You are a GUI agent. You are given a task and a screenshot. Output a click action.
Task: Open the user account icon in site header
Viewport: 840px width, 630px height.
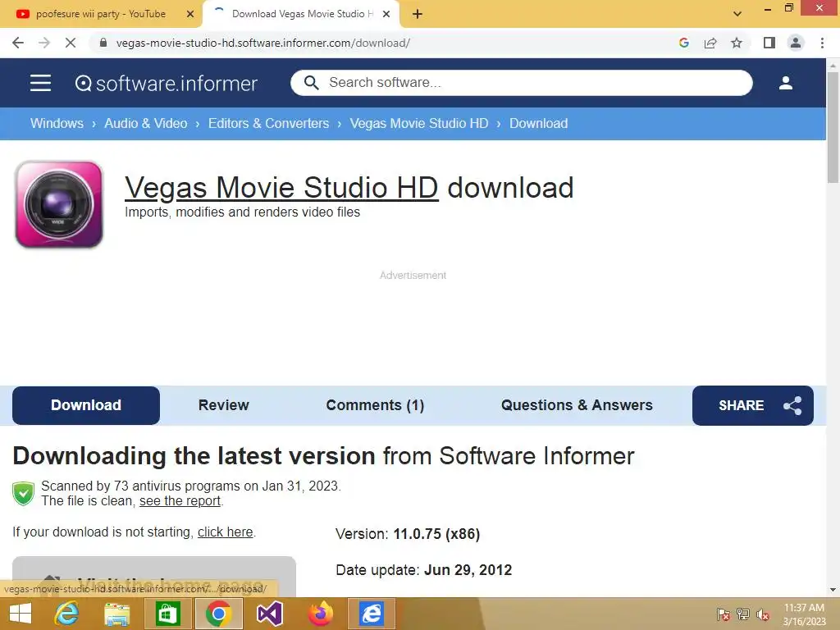tap(785, 83)
